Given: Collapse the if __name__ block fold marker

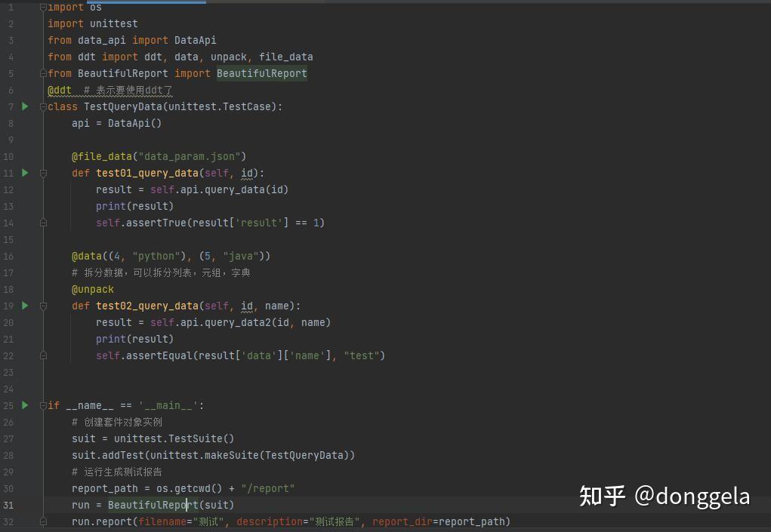Looking at the screenshot, I should tap(43, 406).
